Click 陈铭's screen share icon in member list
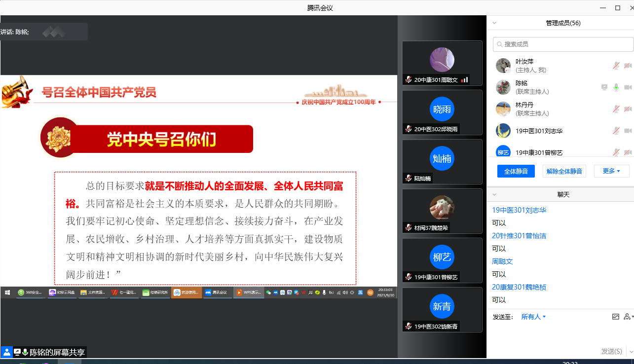Screen dimensions: 634x364 pyautogui.click(x=604, y=87)
